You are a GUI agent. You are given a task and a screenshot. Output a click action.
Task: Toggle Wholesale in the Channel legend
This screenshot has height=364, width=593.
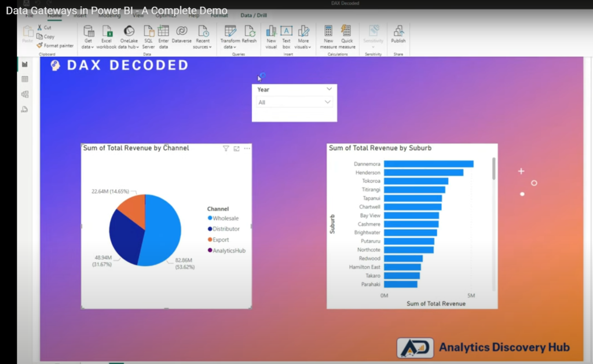coord(223,218)
